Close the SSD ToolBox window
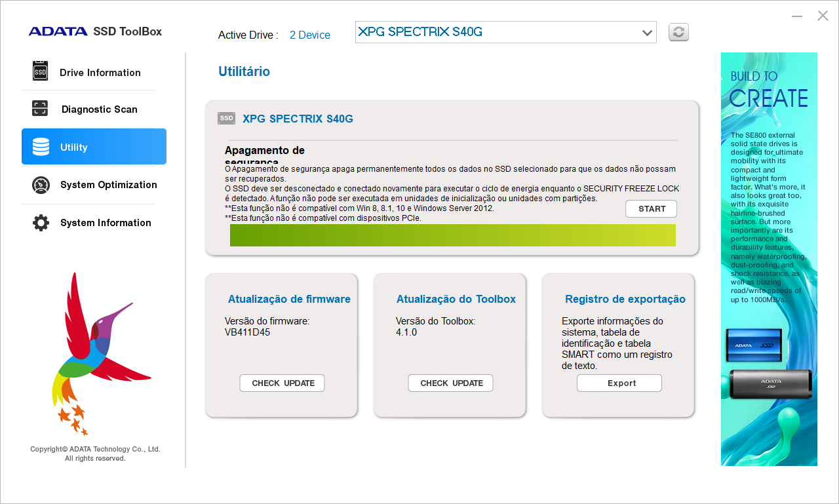 pyautogui.click(x=823, y=16)
